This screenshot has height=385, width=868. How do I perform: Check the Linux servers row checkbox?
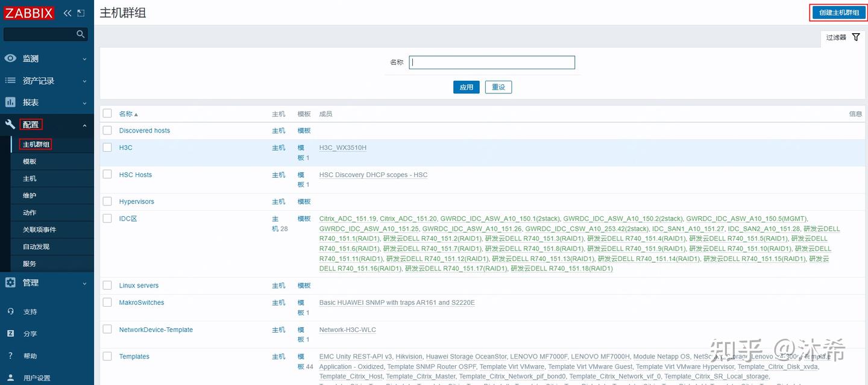click(107, 285)
